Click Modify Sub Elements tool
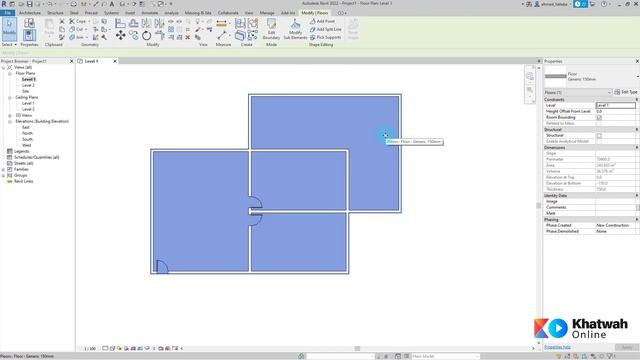The height and width of the screenshot is (360, 640). tap(295, 29)
